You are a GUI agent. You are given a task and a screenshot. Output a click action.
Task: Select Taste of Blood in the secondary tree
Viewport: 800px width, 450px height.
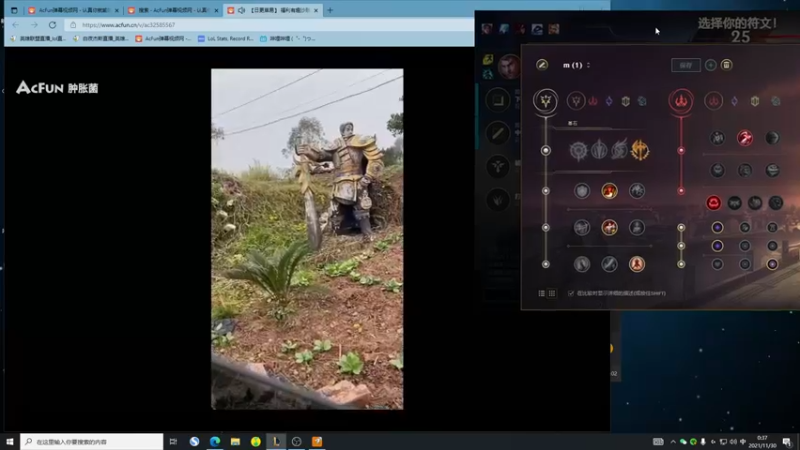745,138
